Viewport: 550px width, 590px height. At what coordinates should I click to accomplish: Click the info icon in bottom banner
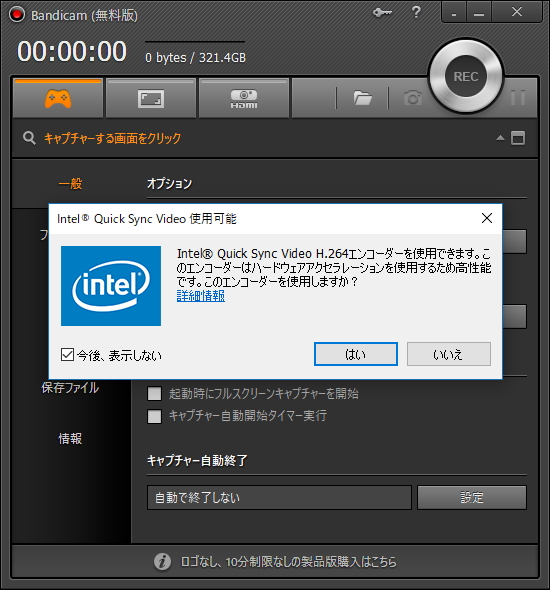163,562
